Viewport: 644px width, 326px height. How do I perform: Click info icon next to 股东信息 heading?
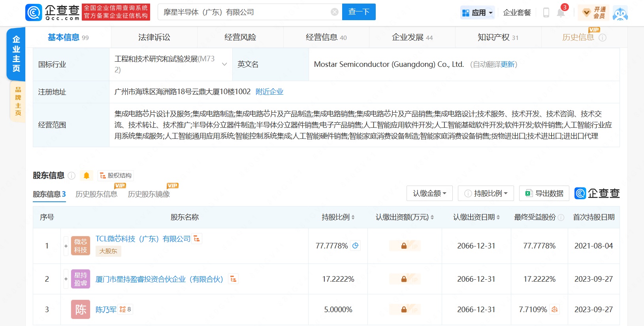72,176
